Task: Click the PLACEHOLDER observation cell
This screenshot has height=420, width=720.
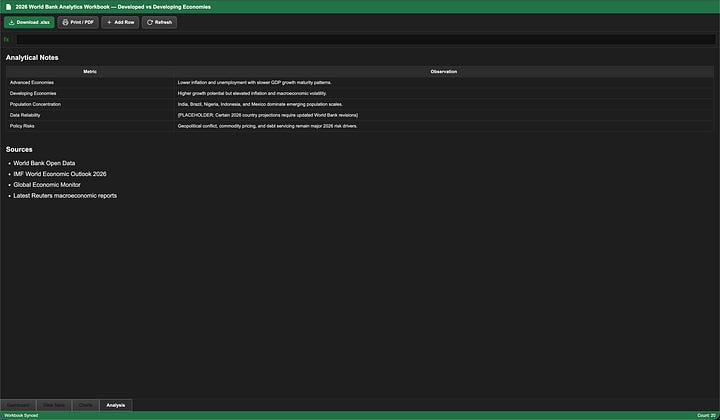Action: [444, 115]
